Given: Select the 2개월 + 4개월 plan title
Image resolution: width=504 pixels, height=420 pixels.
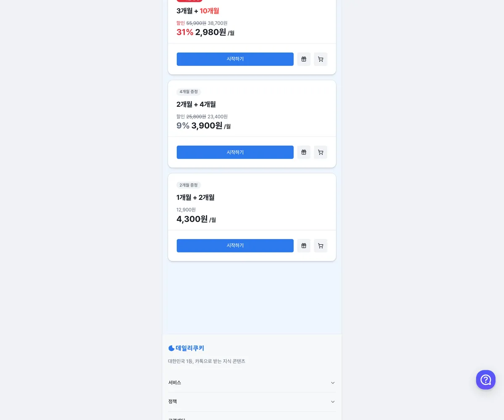Looking at the screenshot, I should click(x=196, y=104).
